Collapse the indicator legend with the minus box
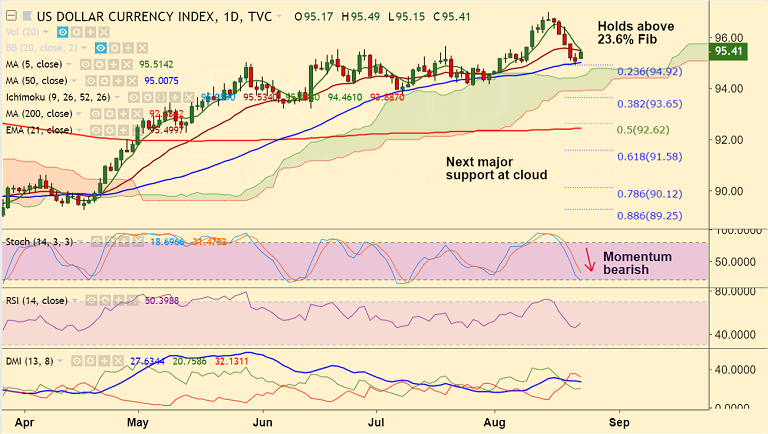This screenshot has height=434, width=768. pos(11,16)
